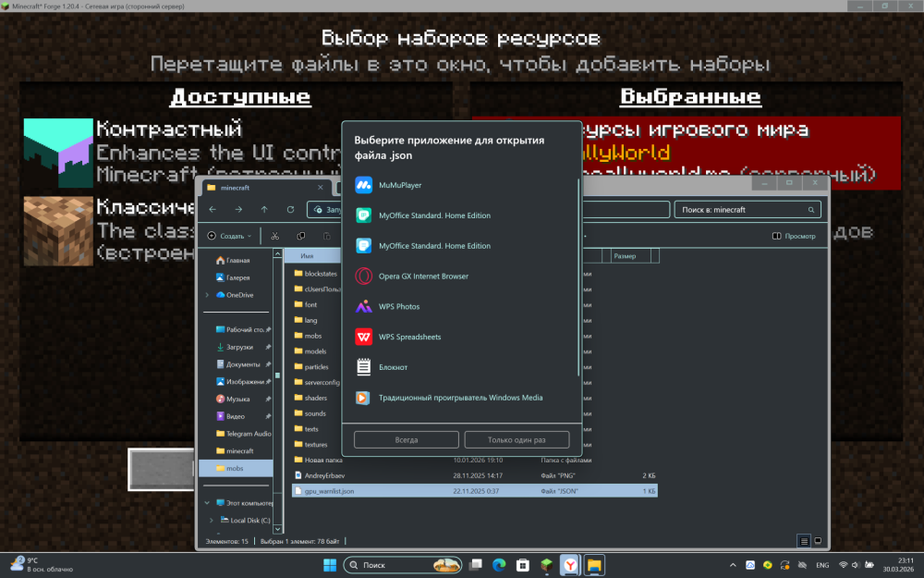Screen dimensions: 924x578
Task: Select the font folder
Action: (307, 305)
